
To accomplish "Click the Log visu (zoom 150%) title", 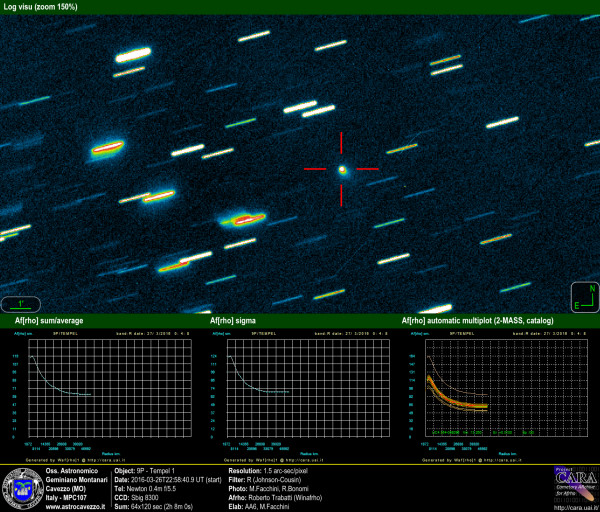I will [40, 6].
